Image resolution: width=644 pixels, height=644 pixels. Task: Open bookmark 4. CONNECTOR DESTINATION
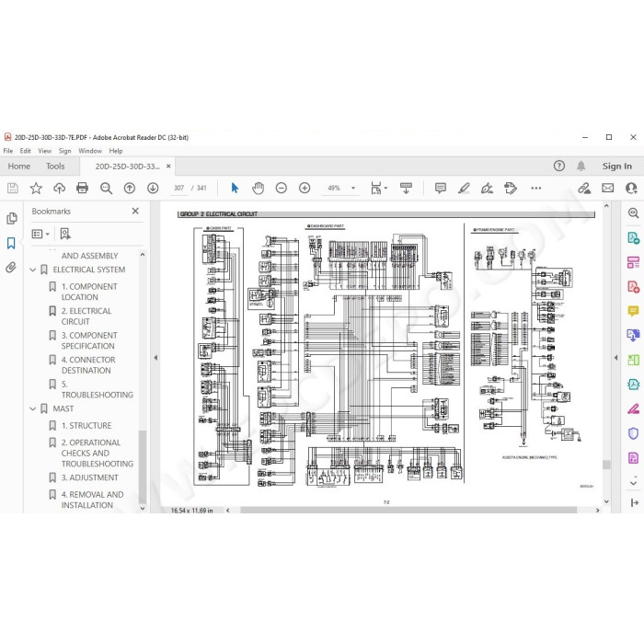click(x=88, y=365)
